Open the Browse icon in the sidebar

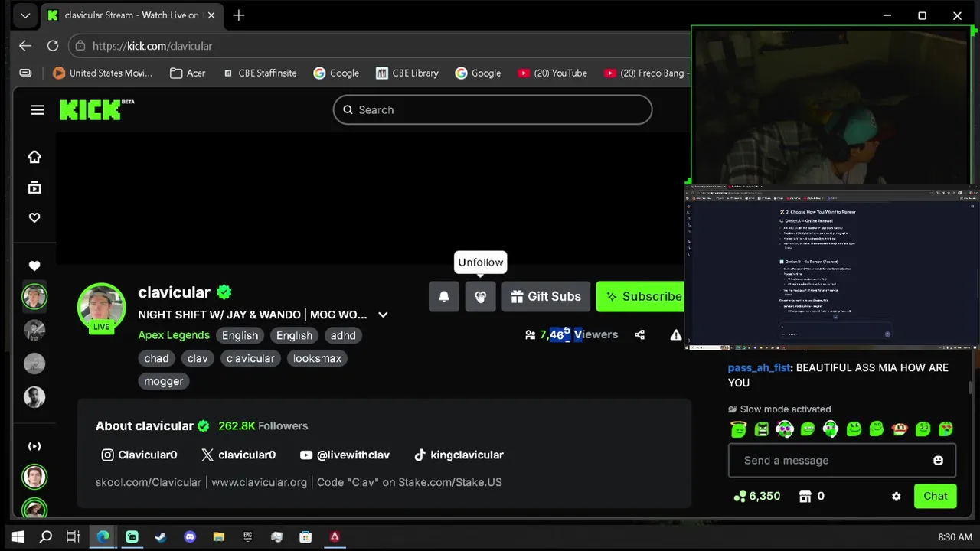click(x=34, y=187)
